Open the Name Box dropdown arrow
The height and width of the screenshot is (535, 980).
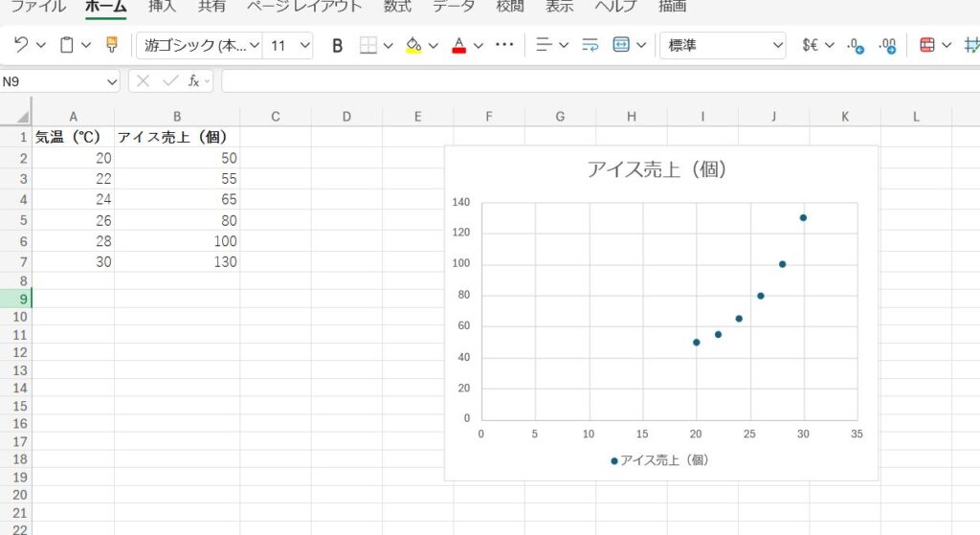[x=112, y=82]
